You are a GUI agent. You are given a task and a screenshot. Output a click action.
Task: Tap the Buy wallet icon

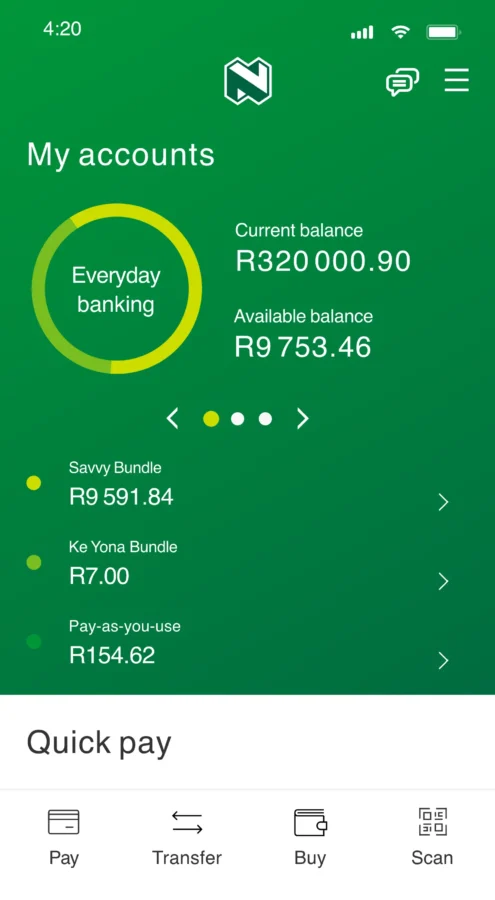(x=310, y=822)
